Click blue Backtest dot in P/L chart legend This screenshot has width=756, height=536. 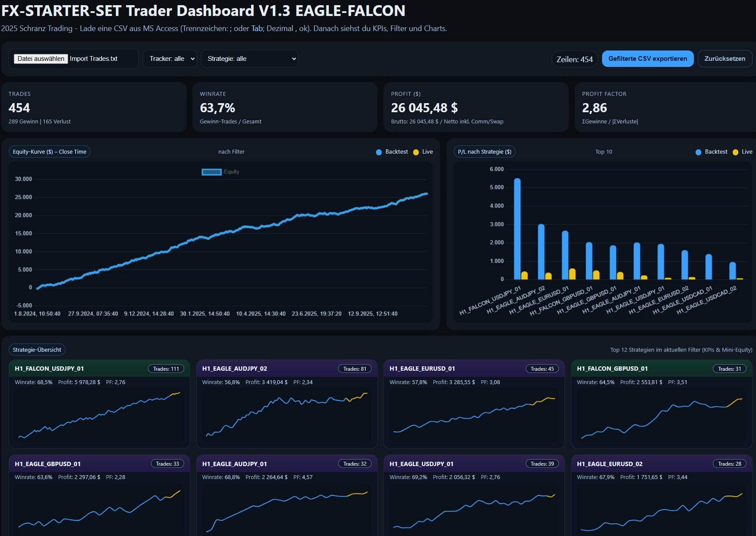pos(698,152)
